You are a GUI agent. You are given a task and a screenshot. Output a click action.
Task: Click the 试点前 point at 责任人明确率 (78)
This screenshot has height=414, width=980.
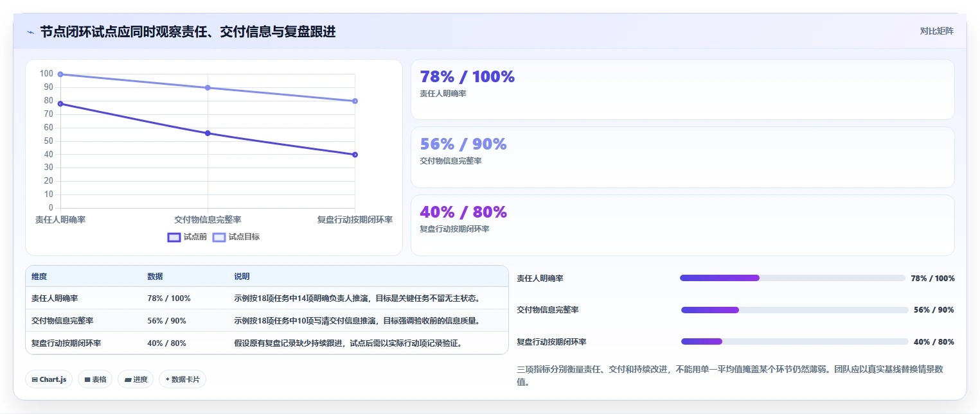[60, 103]
